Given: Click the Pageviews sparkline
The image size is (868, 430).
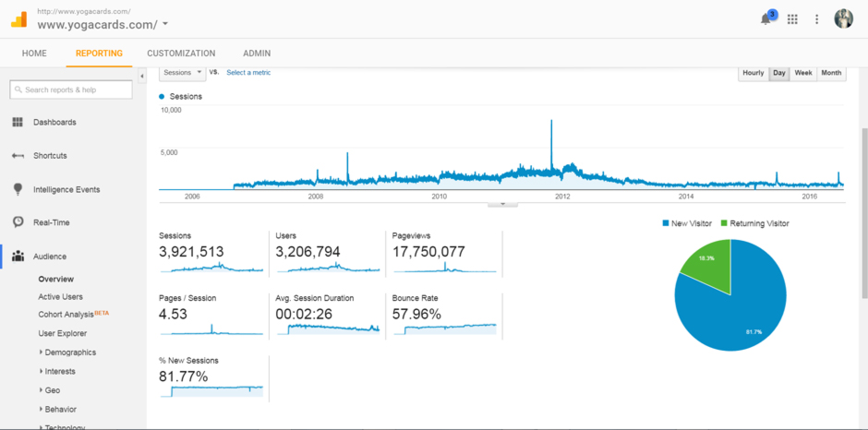Looking at the screenshot, I should pos(445,268).
